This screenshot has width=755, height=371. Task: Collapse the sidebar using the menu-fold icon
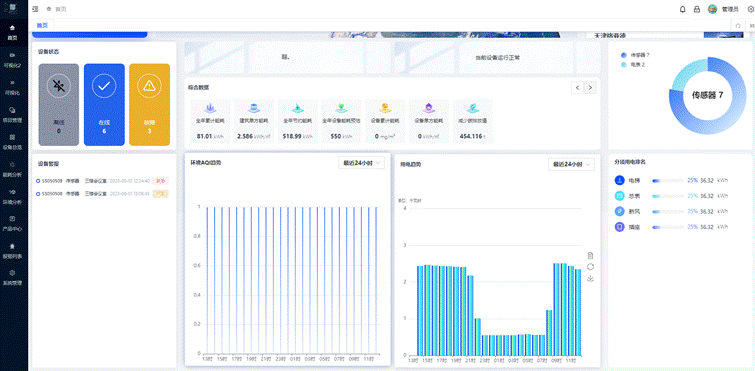point(35,9)
